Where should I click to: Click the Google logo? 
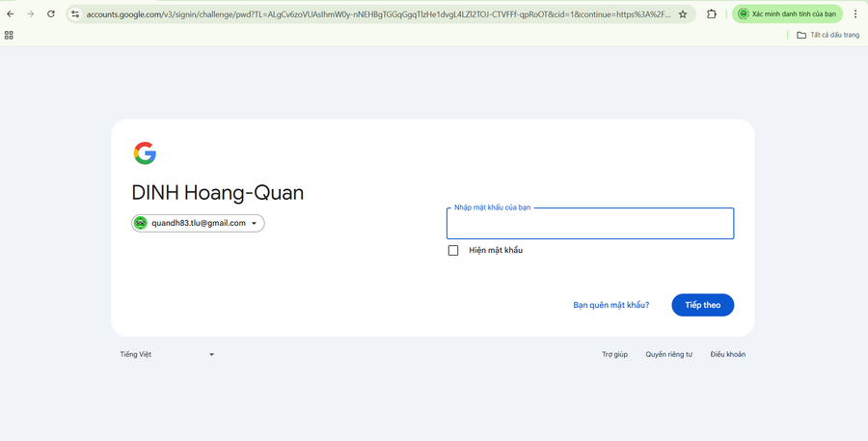click(x=145, y=153)
